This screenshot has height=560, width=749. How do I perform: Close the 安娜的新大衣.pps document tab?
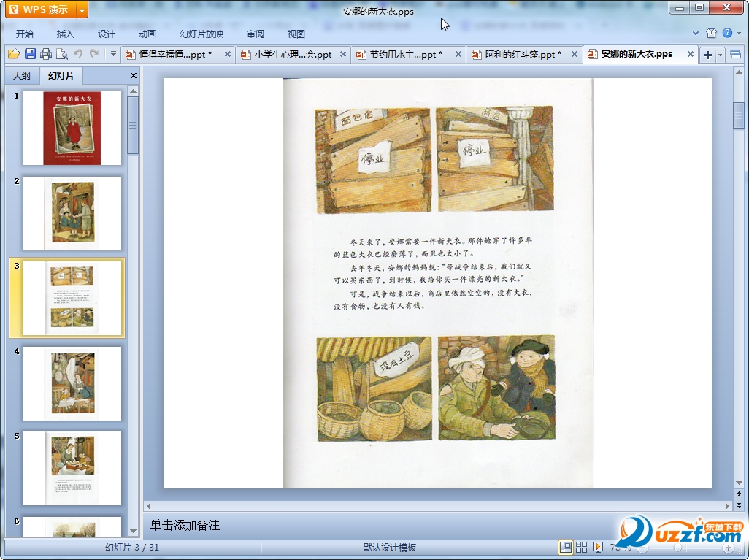[691, 55]
